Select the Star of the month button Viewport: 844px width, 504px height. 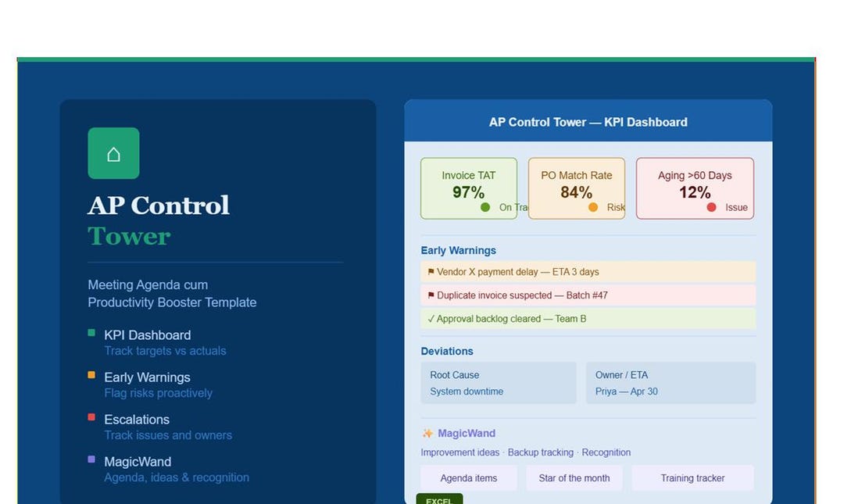(574, 478)
